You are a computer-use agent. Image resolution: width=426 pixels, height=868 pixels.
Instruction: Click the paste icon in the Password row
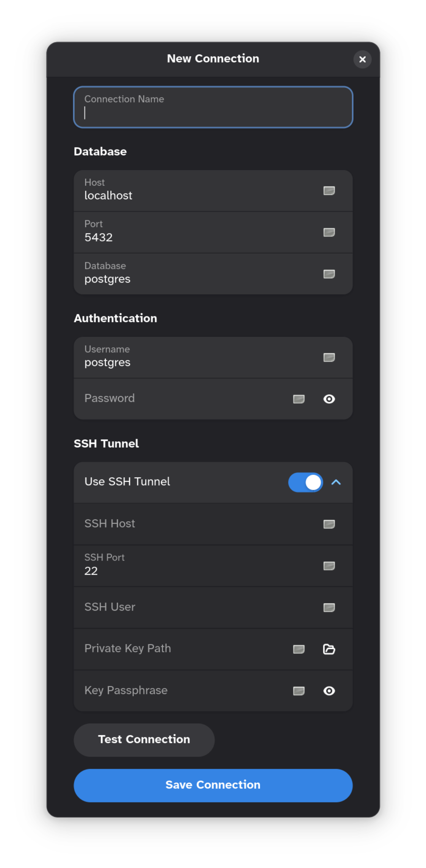pyautogui.click(x=299, y=399)
